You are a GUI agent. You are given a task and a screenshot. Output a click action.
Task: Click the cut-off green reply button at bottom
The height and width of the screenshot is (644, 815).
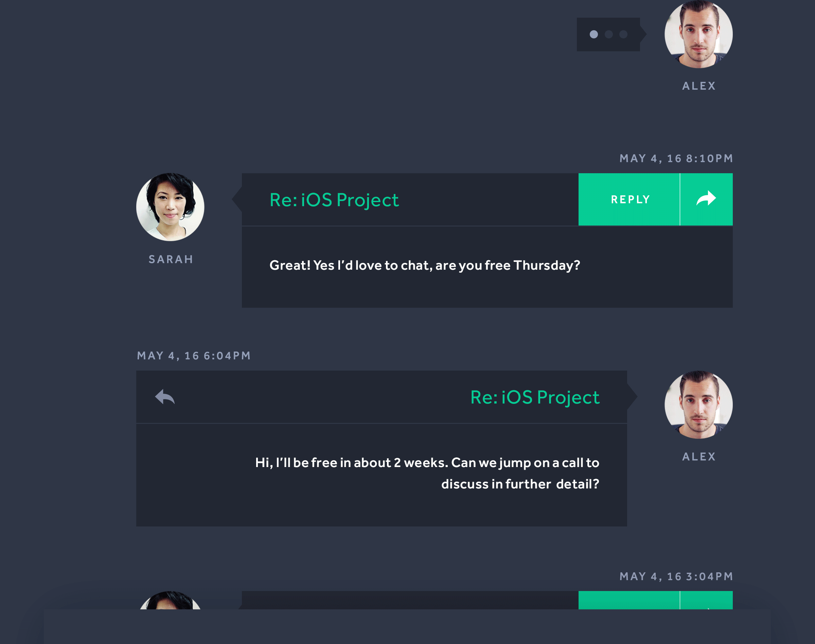click(629, 600)
